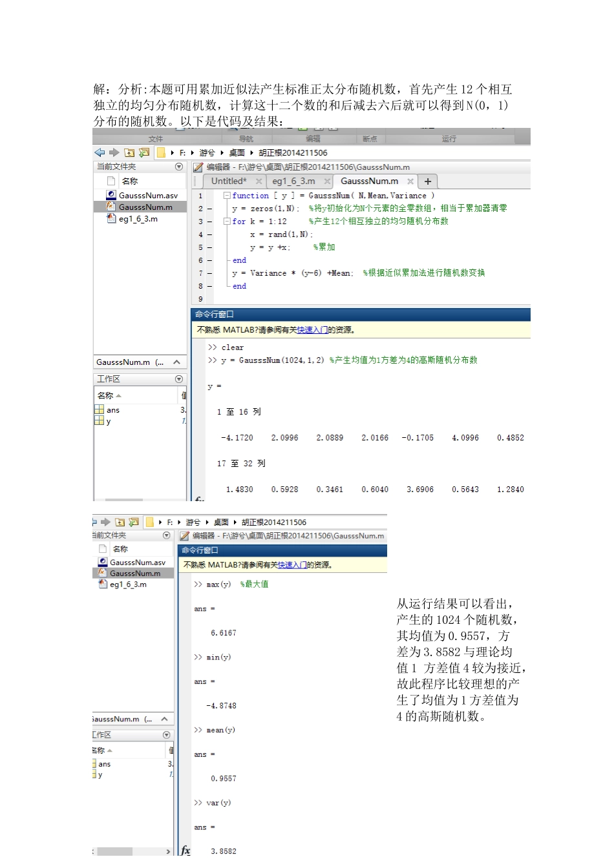
Task: Click the back arrow in upper MATLAB toolbar
Action: pos(100,152)
